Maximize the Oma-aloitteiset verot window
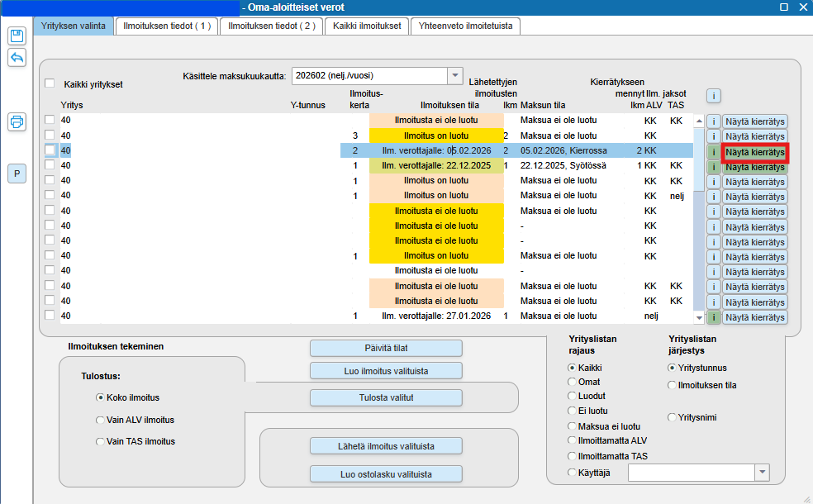The image size is (813, 504). click(x=784, y=7)
